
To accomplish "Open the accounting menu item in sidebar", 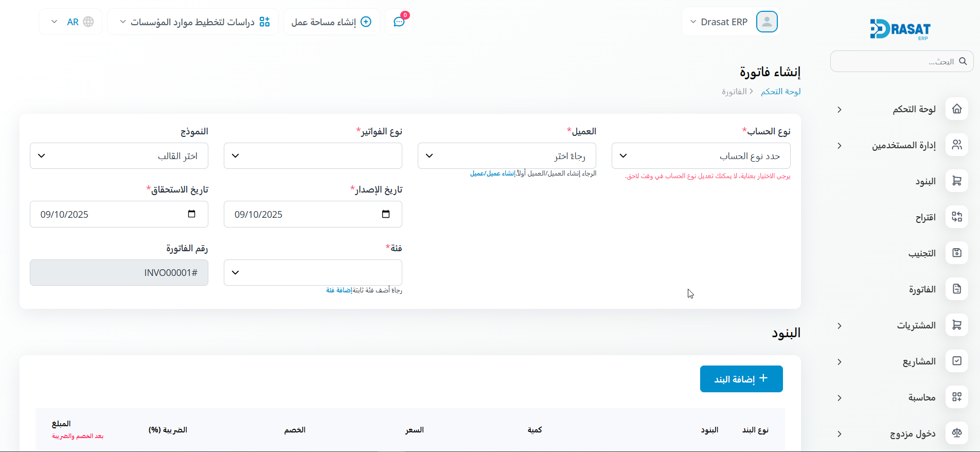I will [921, 397].
